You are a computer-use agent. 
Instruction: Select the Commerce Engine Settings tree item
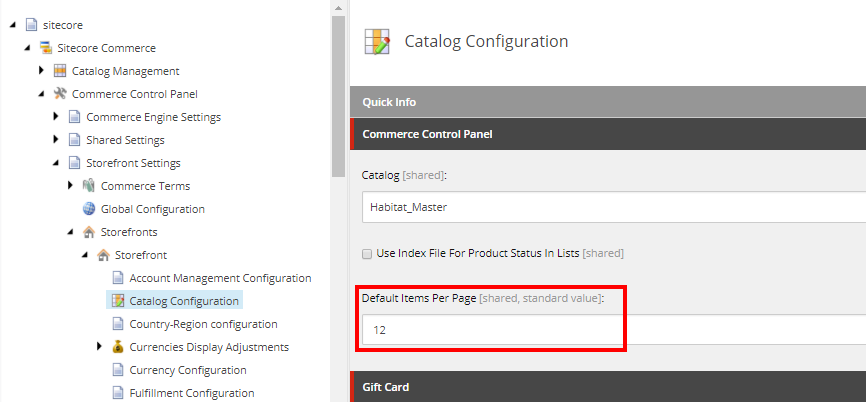coord(154,117)
